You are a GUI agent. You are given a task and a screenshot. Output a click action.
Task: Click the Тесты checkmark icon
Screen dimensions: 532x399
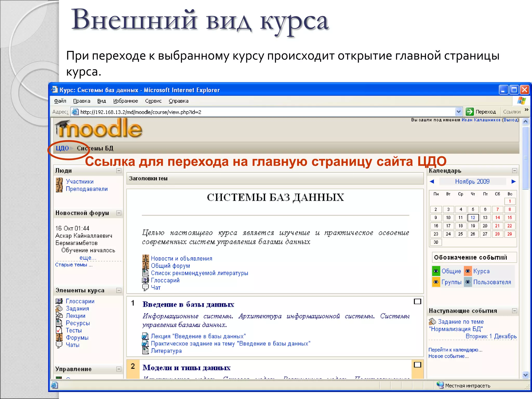pos(59,330)
